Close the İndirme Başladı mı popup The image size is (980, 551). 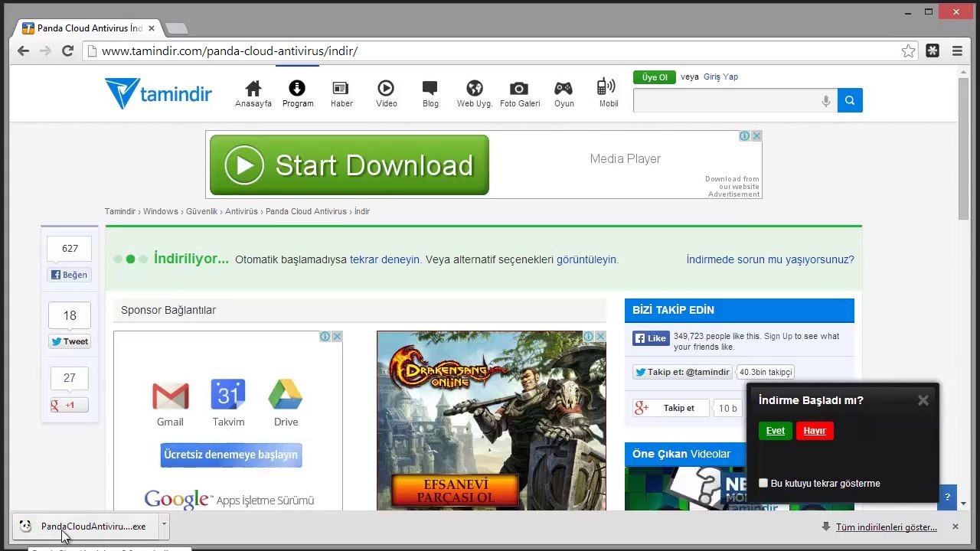pyautogui.click(x=923, y=400)
